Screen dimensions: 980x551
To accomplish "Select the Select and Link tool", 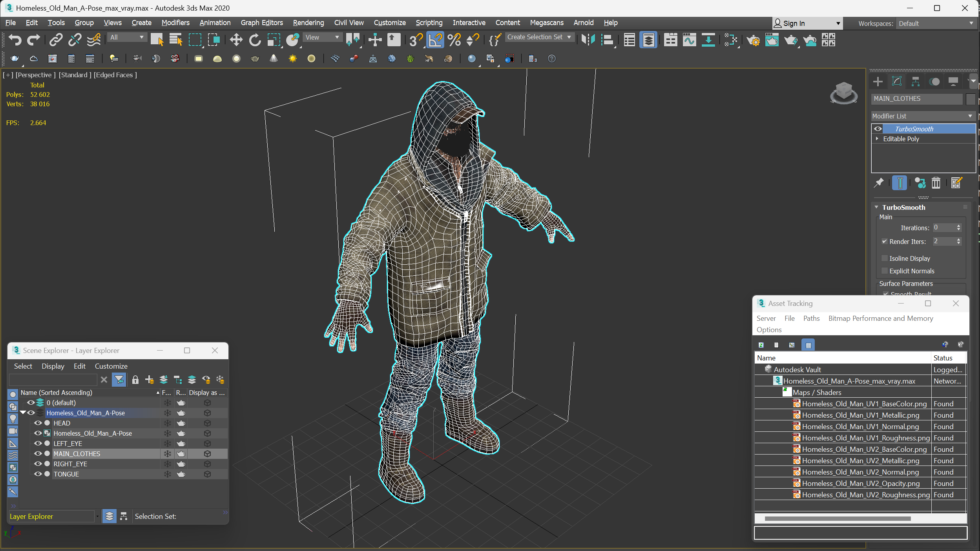I will [56, 40].
